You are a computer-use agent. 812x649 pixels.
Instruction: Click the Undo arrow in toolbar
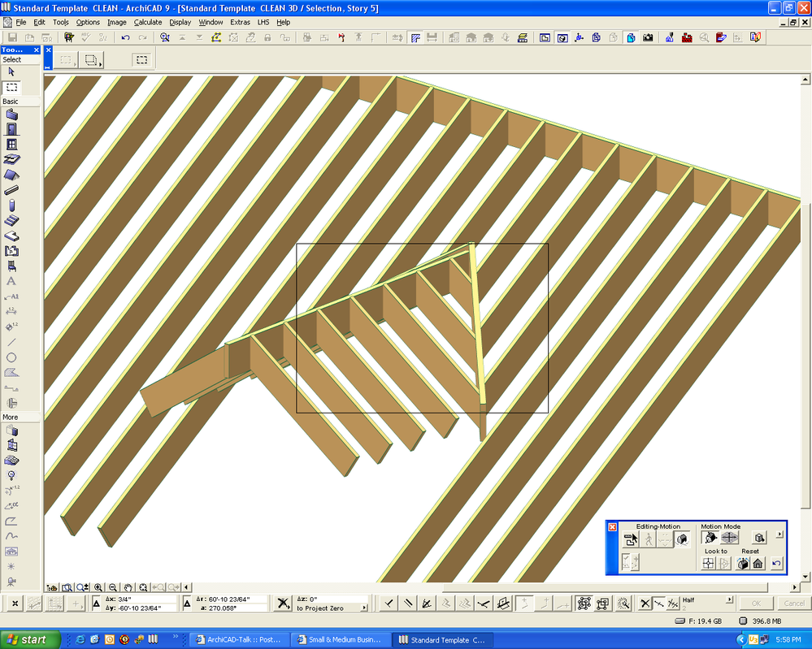(125, 37)
